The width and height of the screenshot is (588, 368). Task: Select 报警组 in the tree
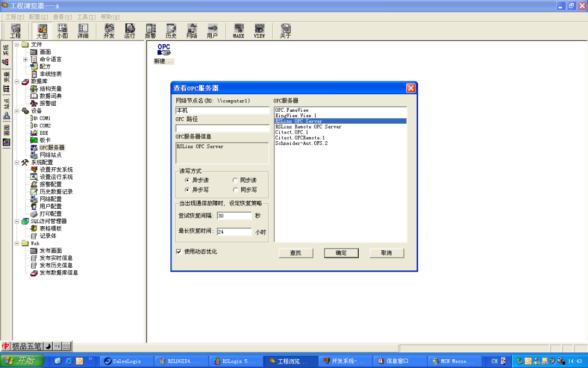(48, 103)
